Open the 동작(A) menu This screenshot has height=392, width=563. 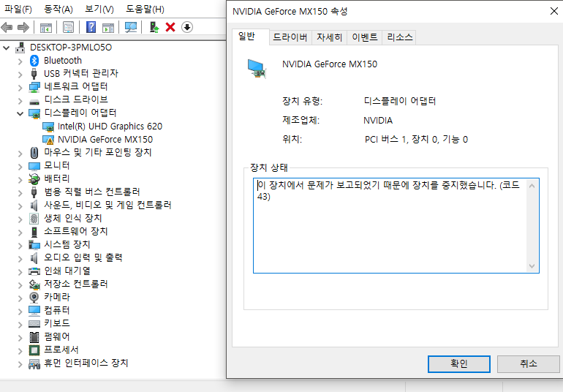click(58, 9)
